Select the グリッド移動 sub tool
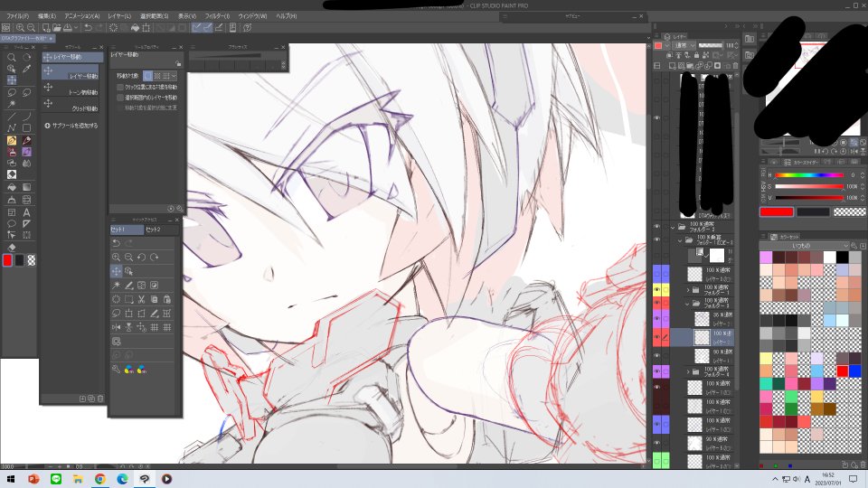868x488 pixels. click(x=72, y=106)
